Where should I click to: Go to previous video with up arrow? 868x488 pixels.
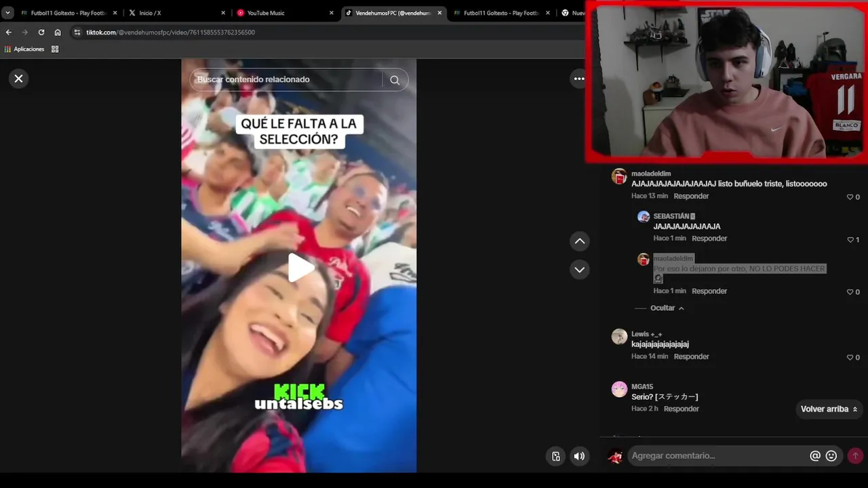tap(580, 241)
